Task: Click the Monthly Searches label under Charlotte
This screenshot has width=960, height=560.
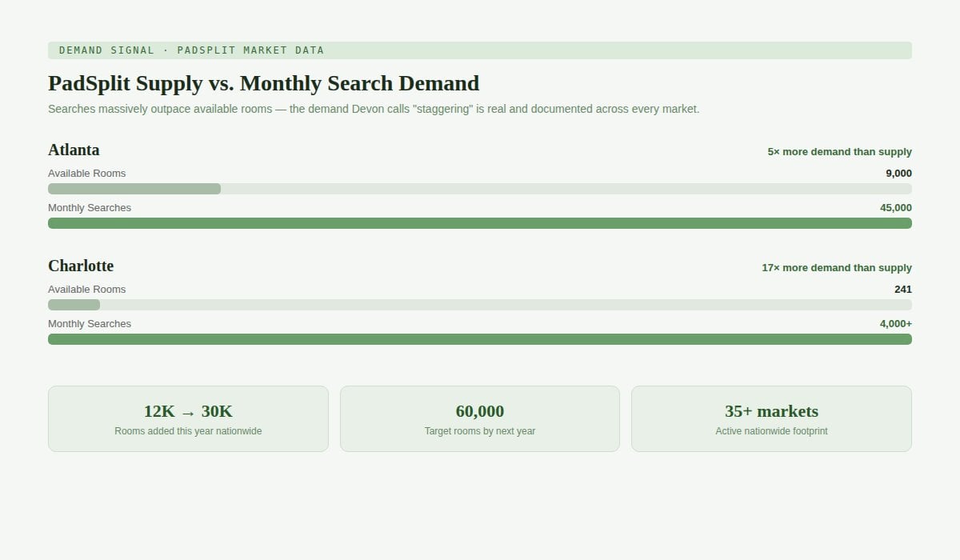Action: click(90, 324)
